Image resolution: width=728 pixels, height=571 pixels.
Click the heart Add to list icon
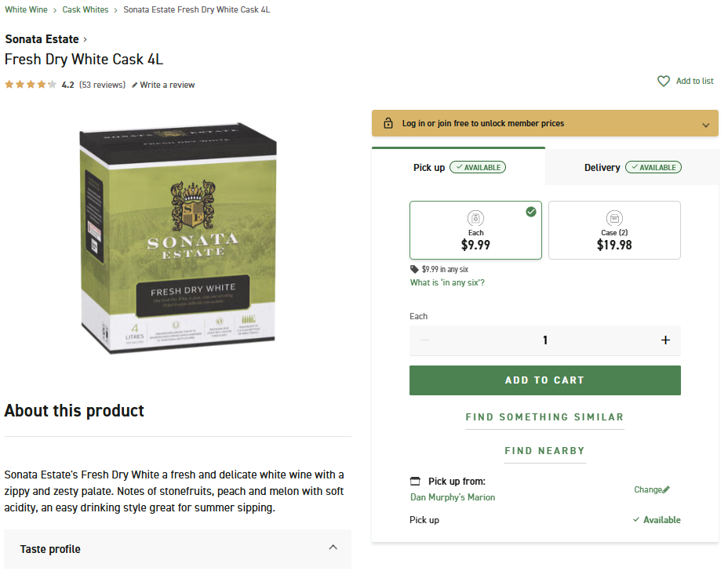click(x=664, y=81)
